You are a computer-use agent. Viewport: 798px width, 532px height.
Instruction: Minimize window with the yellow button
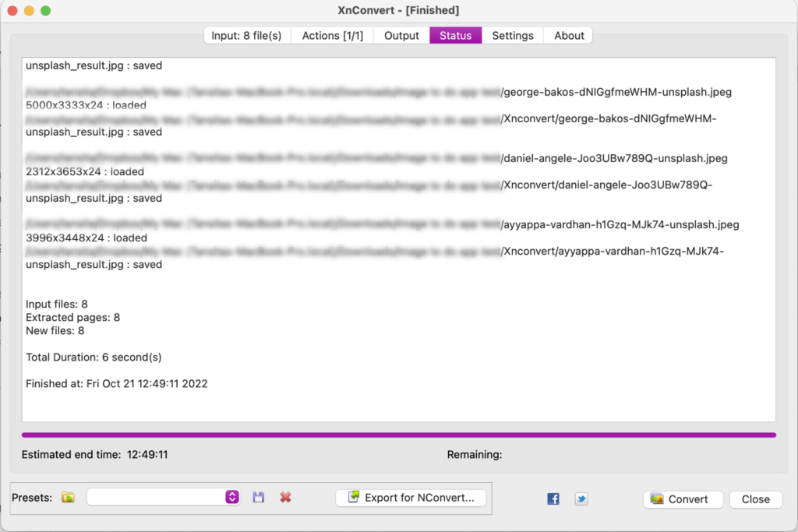[29, 11]
